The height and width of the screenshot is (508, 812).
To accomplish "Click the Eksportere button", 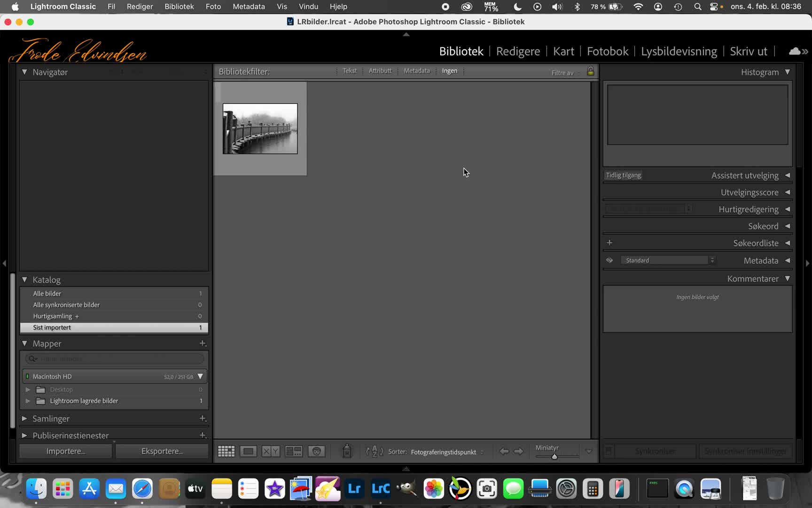I will coord(162,451).
